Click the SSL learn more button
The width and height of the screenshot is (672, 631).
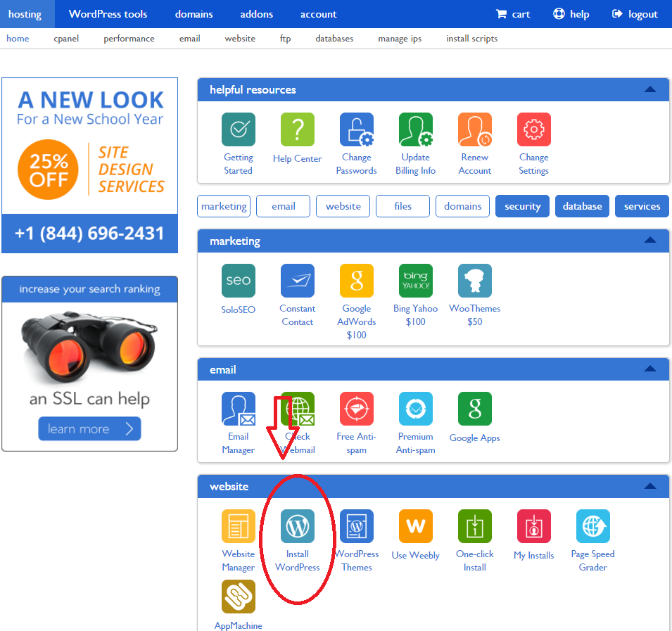[x=89, y=428]
